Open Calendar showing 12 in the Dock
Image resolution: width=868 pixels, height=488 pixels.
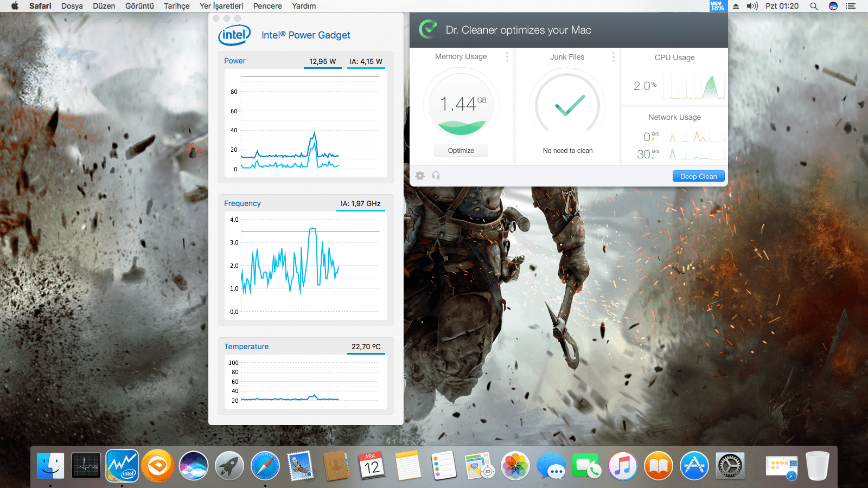[372, 466]
